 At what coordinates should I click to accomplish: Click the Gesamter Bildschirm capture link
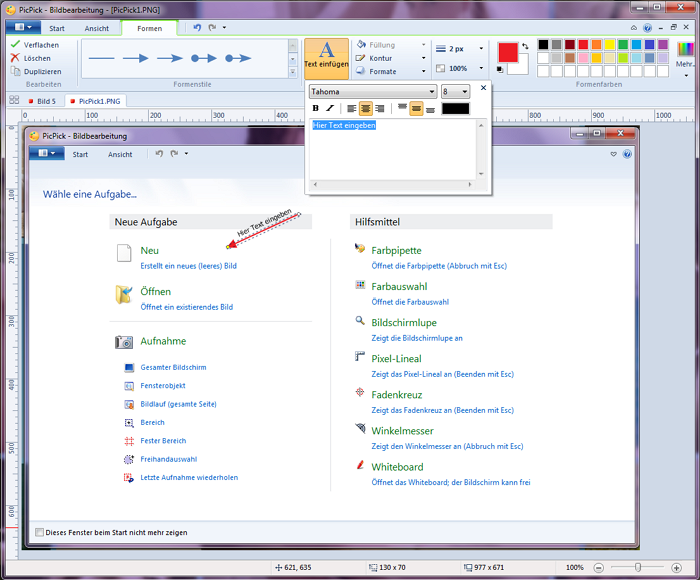pos(173,367)
